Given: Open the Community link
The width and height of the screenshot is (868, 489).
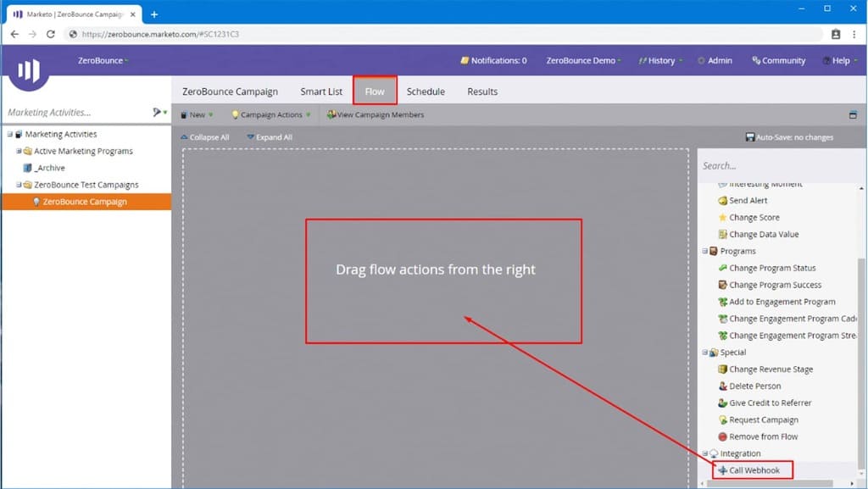Looking at the screenshot, I should tap(779, 61).
